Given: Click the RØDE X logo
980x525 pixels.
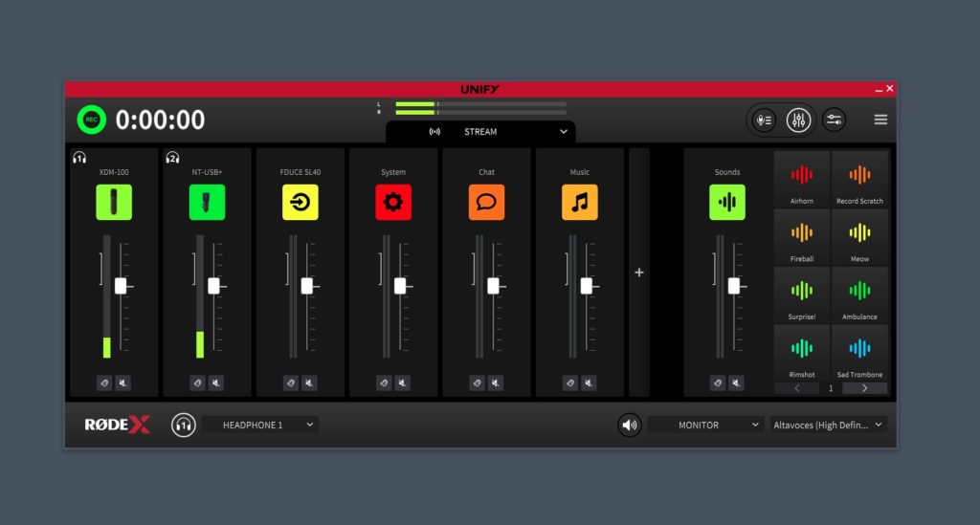Looking at the screenshot, I should (118, 426).
